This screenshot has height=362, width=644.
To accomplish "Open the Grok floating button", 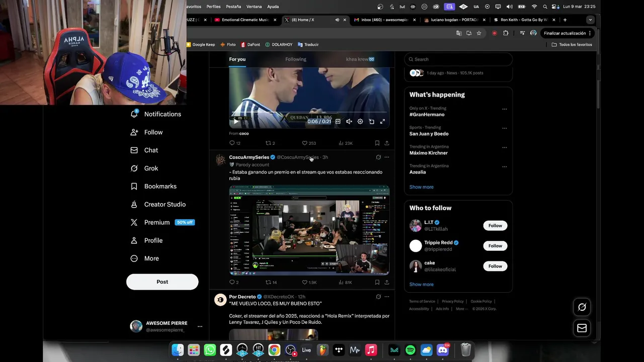I will [582, 307].
